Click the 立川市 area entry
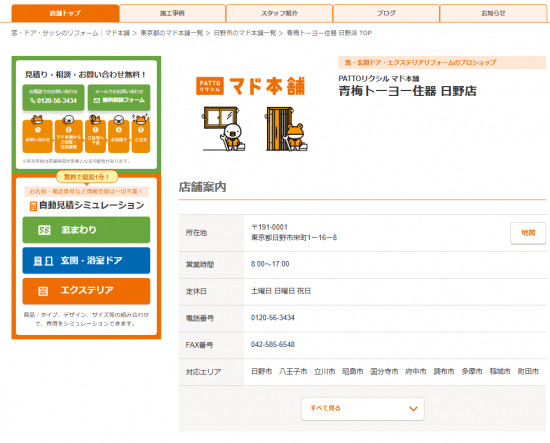 325,371
